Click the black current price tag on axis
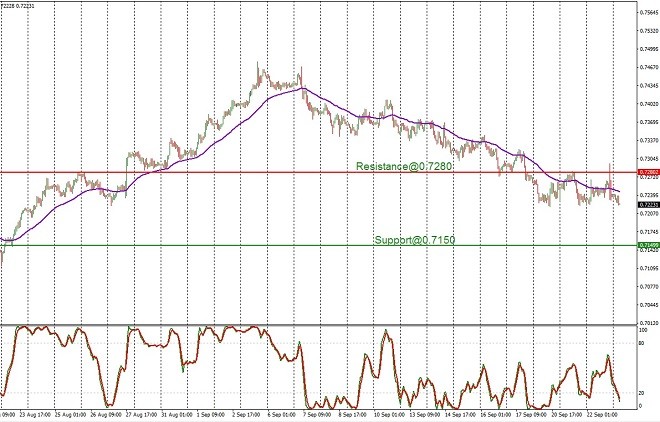Image resolution: width=660 pixels, height=422 pixels. tap(649, 205)
